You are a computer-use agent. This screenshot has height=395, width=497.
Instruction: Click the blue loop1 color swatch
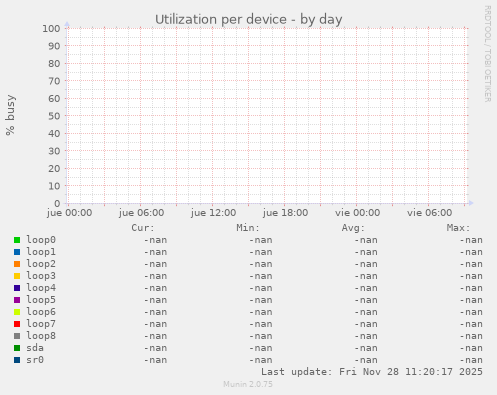click(x=17, y=252)
